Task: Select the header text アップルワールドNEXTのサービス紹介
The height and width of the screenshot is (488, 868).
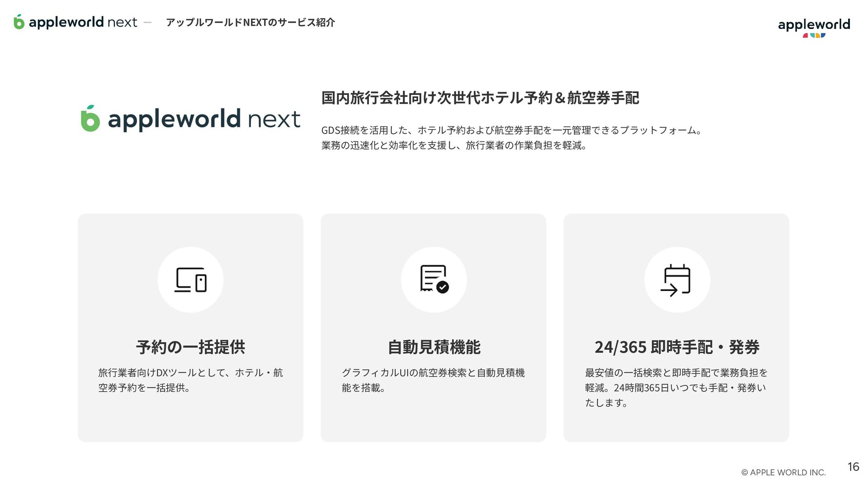Action: [x=250, y=22]
